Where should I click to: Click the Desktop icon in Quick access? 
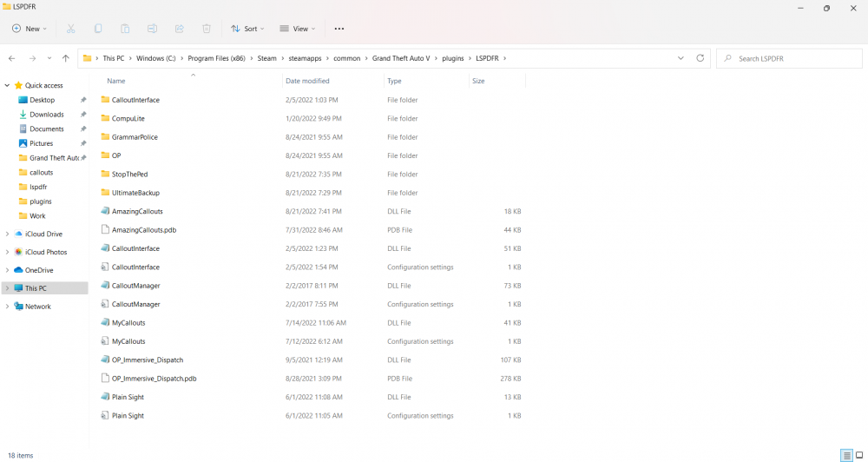click(x=23, y=100)
